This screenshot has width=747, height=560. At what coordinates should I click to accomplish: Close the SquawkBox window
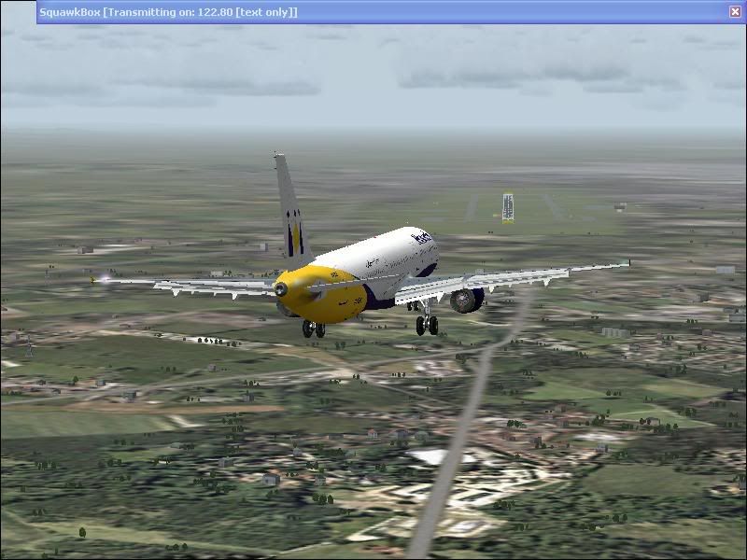pos(735,11)
